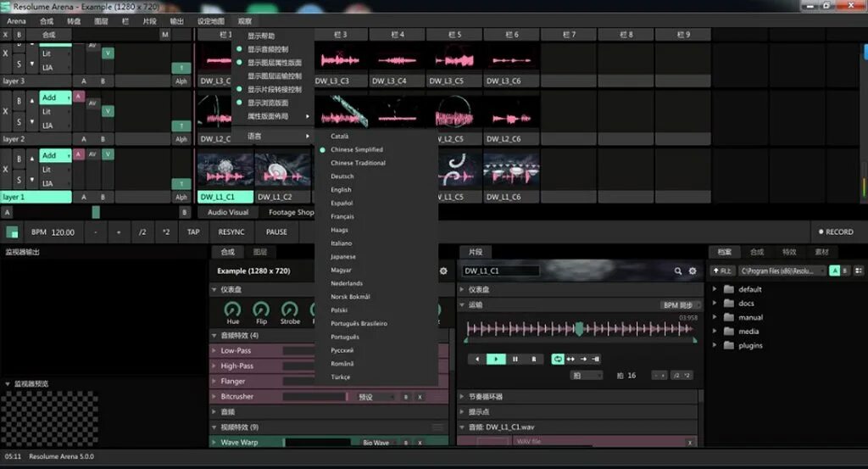Remove the Bitcrusher effect X button
The width and height of the screenshot is (868, 469).
pos(420,397)
